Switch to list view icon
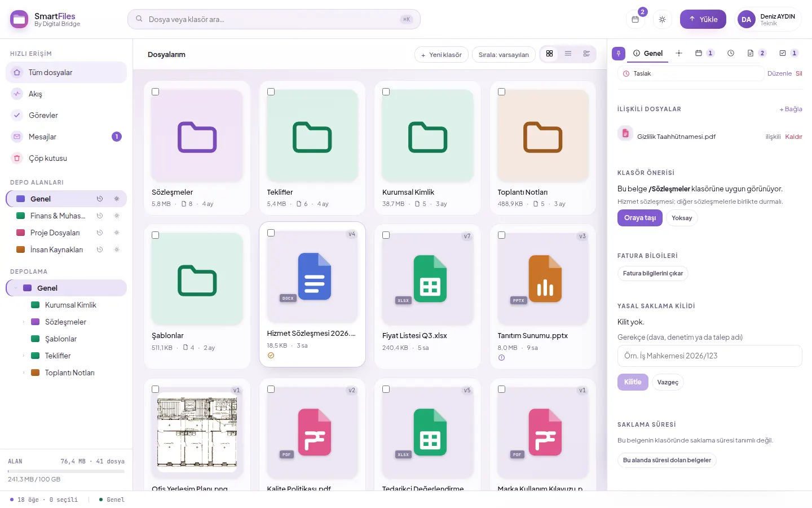This screenshot has height=508, width=812. [568, 54]
